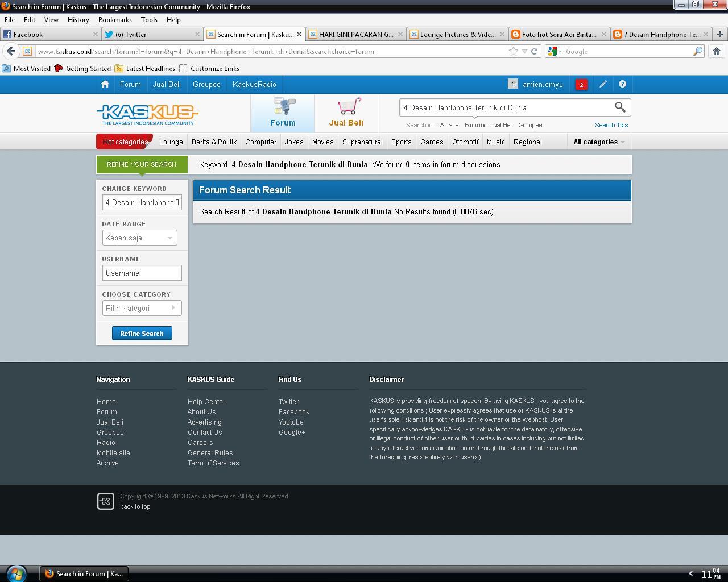Viewport: 728px width, 582px height.
Task: Click the Firefox home icon
Action: pyautogui.click(x=717, y=51)
